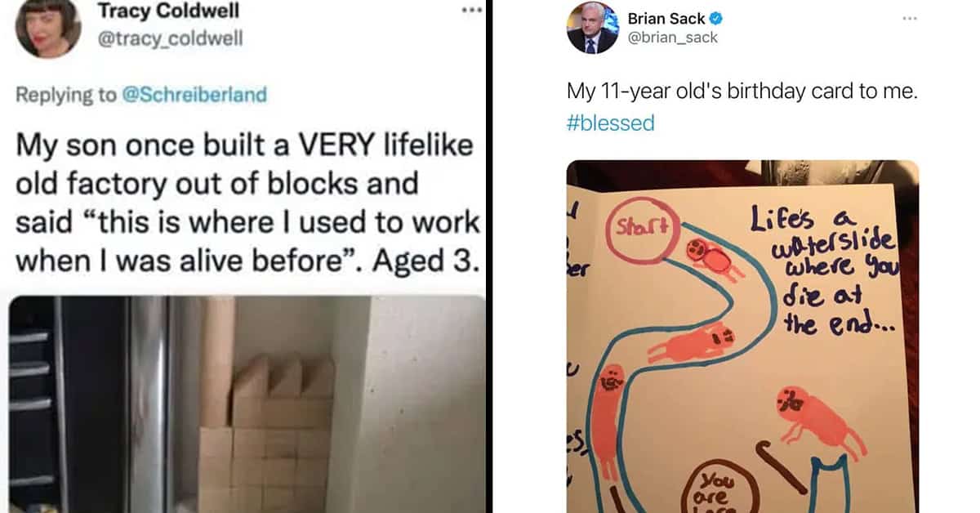Follow the #blessed hashtag link
The height and width of the screenshot is (513, 980).
pyautogui.click(x=611, y=123)
